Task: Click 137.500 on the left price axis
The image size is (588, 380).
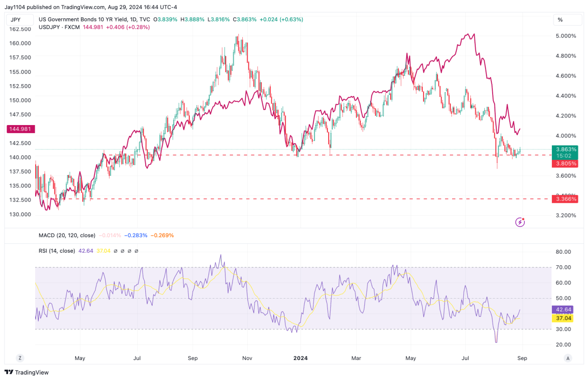Action: pos(20,172)
